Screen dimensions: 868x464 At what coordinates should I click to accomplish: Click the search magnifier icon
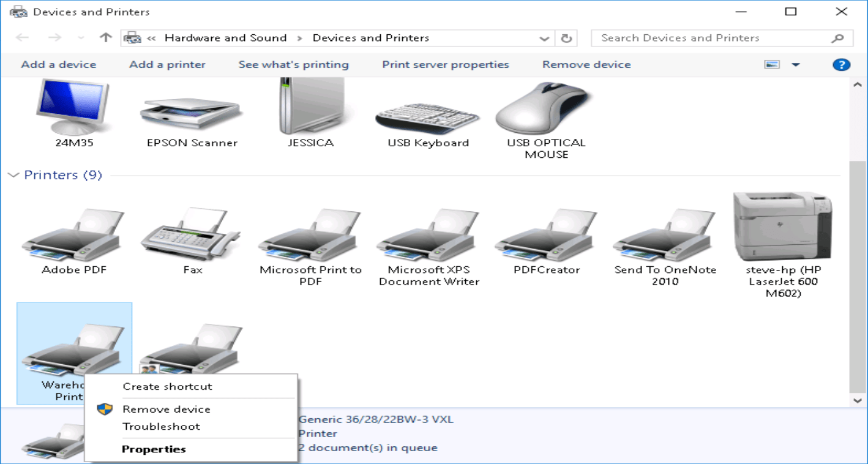click(838, 38)
